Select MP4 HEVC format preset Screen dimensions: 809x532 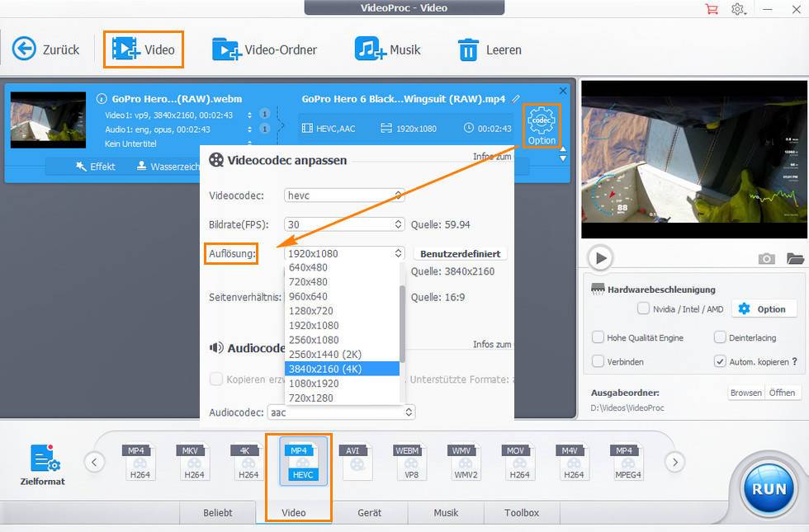(x=304, y=461)
